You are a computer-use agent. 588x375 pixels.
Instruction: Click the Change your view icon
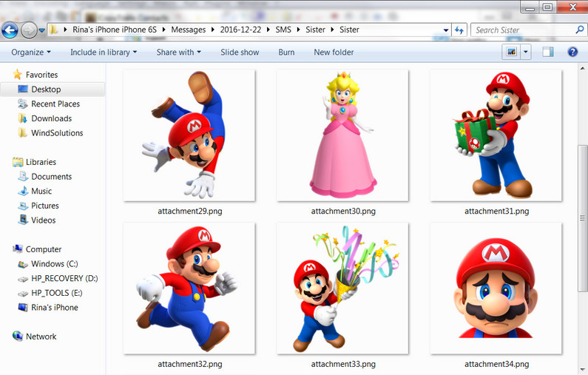[511, 52]
